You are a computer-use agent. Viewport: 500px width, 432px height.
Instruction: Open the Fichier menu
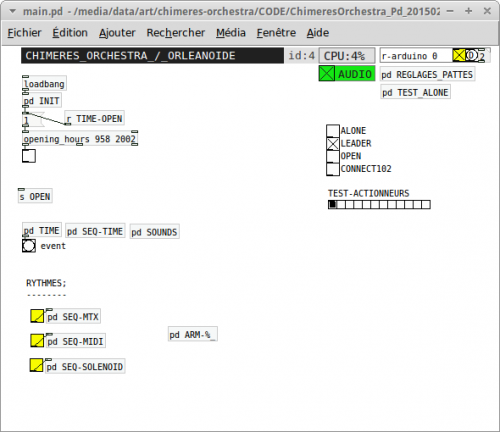point(24,33)
